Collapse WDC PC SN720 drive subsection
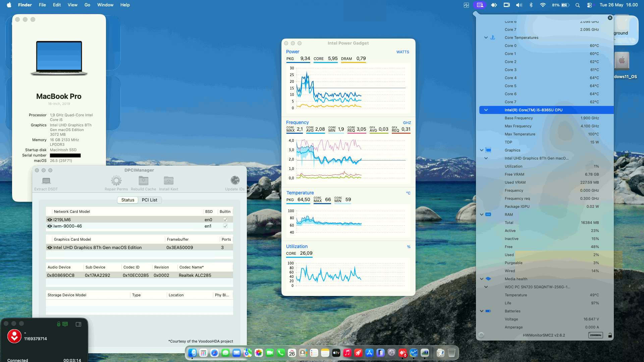 coord(486,287)
